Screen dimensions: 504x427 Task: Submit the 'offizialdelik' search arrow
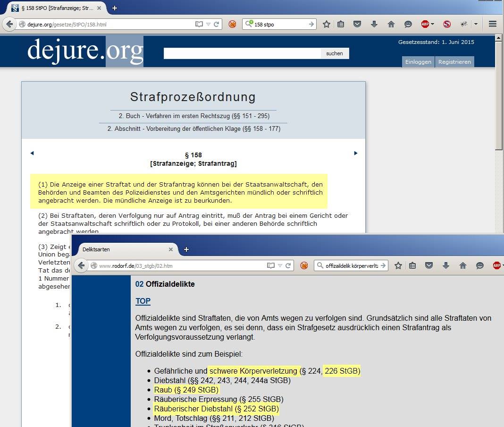pyautogui.click(x=383, y=266)
